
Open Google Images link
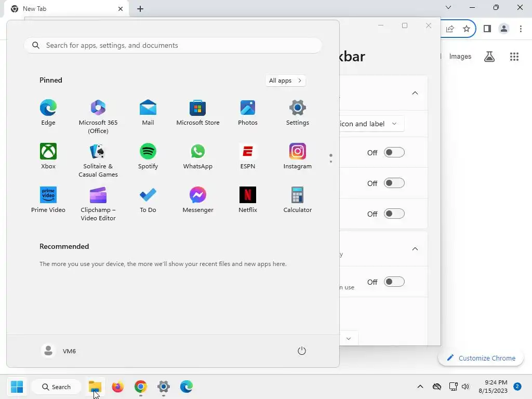460,56
